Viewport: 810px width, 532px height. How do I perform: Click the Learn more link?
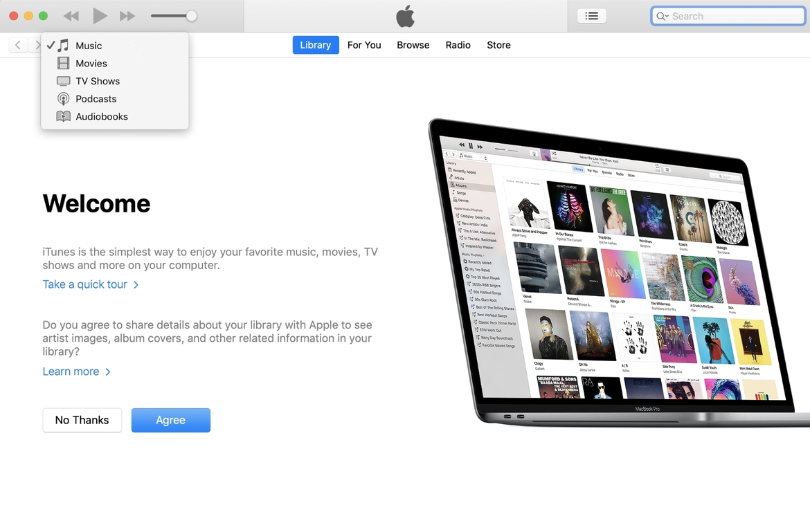[76, 372]
